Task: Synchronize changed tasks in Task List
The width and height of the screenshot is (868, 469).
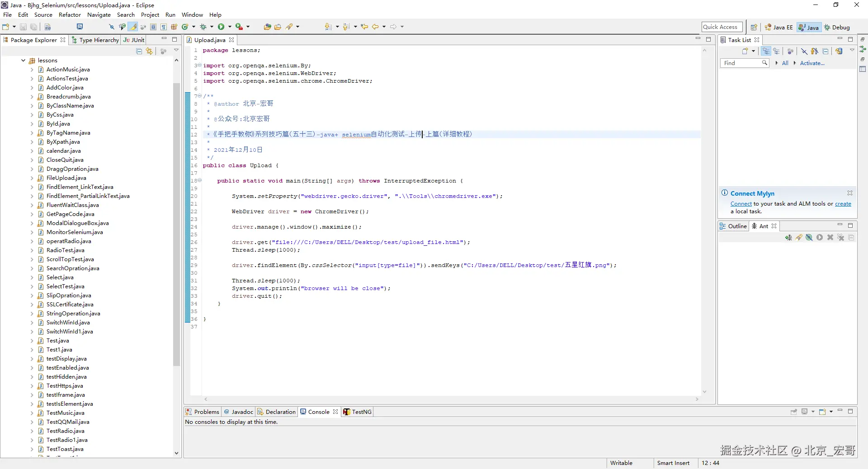Action: (x=839, y=52)
